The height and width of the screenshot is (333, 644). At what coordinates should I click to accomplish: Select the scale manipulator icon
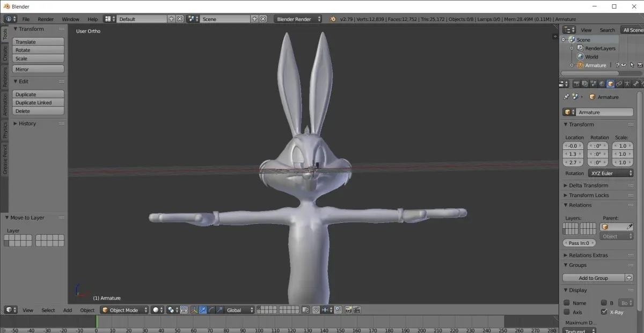[x=220, y=310]
